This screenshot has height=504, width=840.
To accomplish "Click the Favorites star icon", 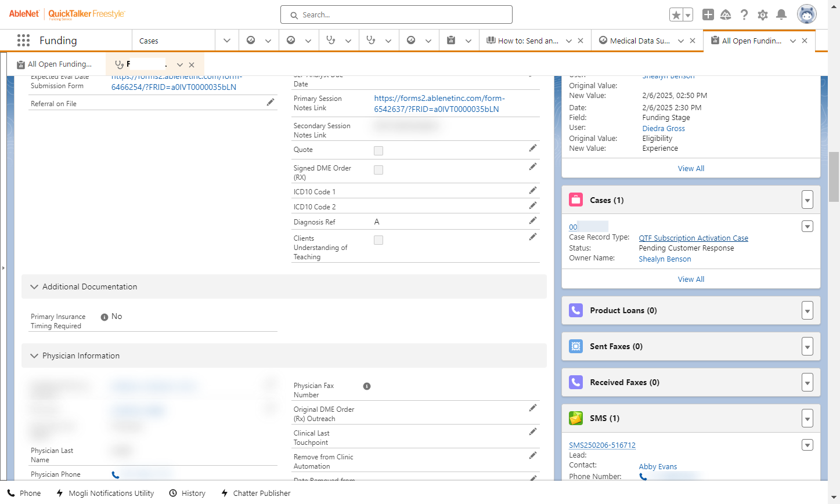I will pyautogui.click(x=676, y=15).
